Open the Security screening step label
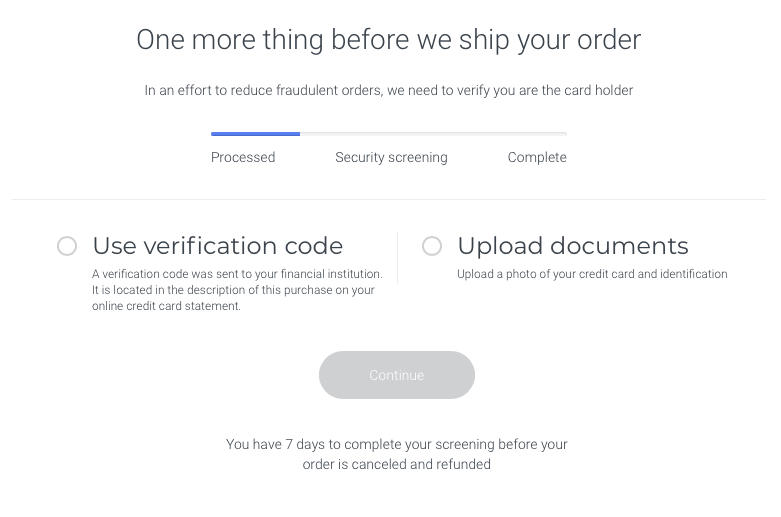Viewport: 781px width, 517px height. [x=391, y=157]
